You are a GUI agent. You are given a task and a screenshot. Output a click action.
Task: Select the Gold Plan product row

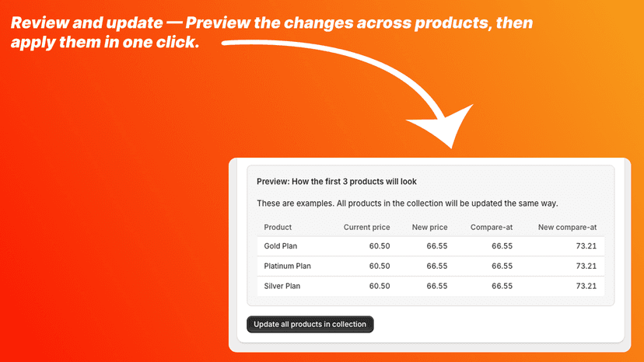pos(430,246)
